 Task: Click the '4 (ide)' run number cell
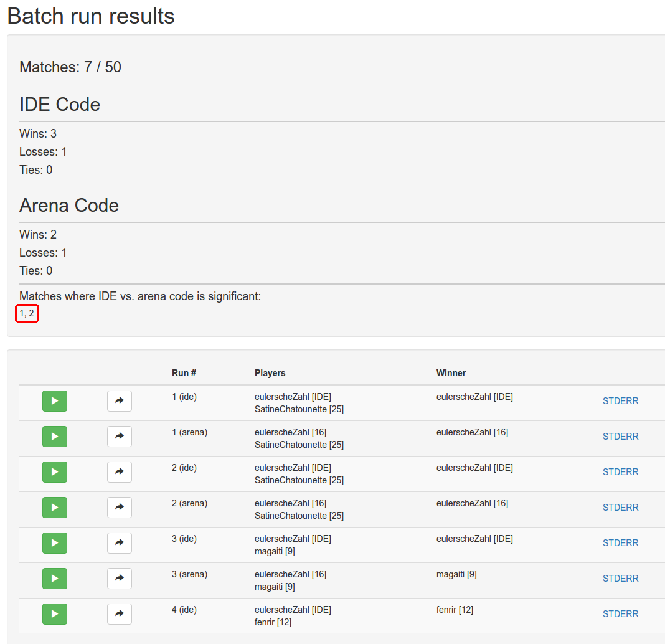click(x=184, y=610)
